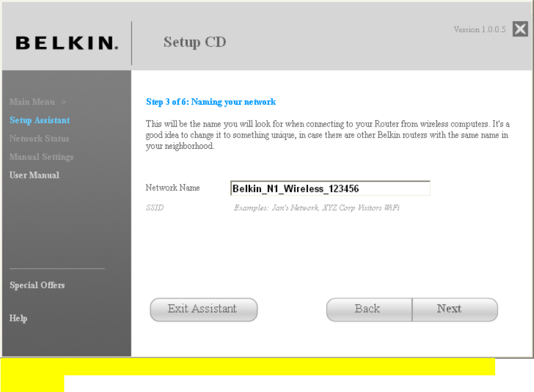This screenshot has width=534, height=392.
Task: Click the BELKIN logo
Action: point(67,43)
